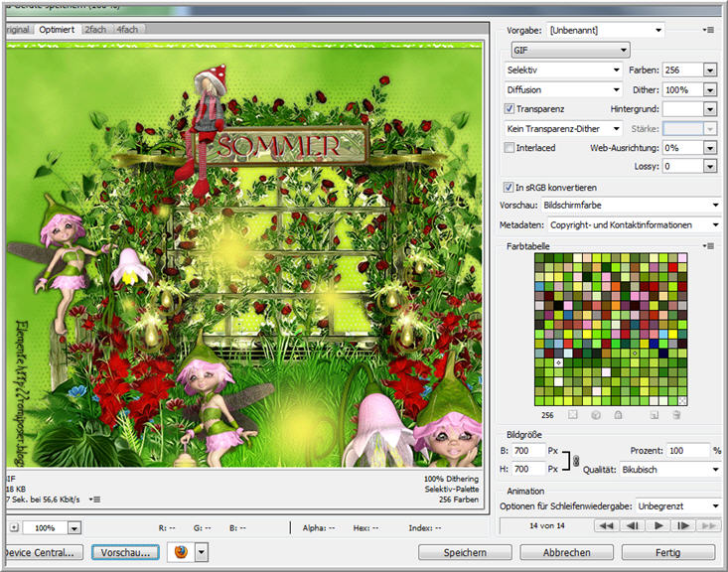This screenshot has height=572, width=728.
Task: Open the optimize settings flyout menu beside Vorgabe
Action: pos(708,30)
